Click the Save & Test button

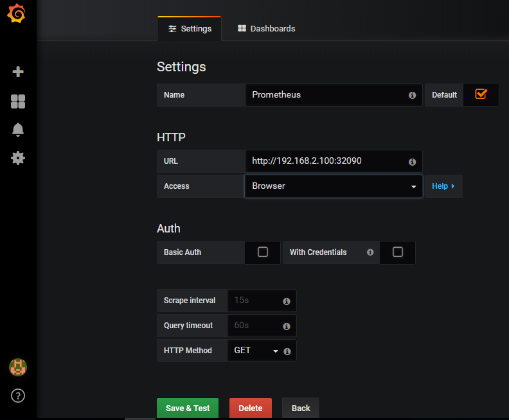click(x=188, y=408)
